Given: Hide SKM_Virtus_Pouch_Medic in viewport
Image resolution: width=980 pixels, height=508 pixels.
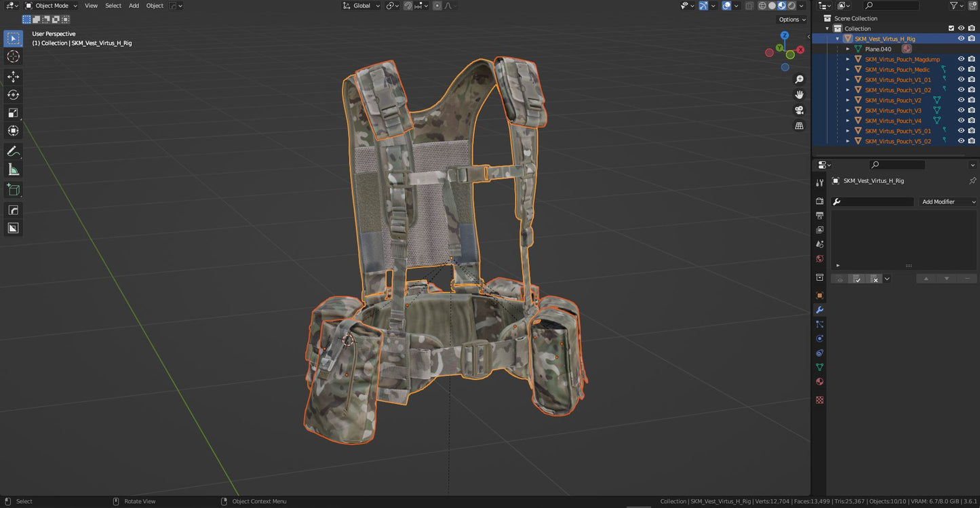Looking at the screenshot, I should click(961, 69).
